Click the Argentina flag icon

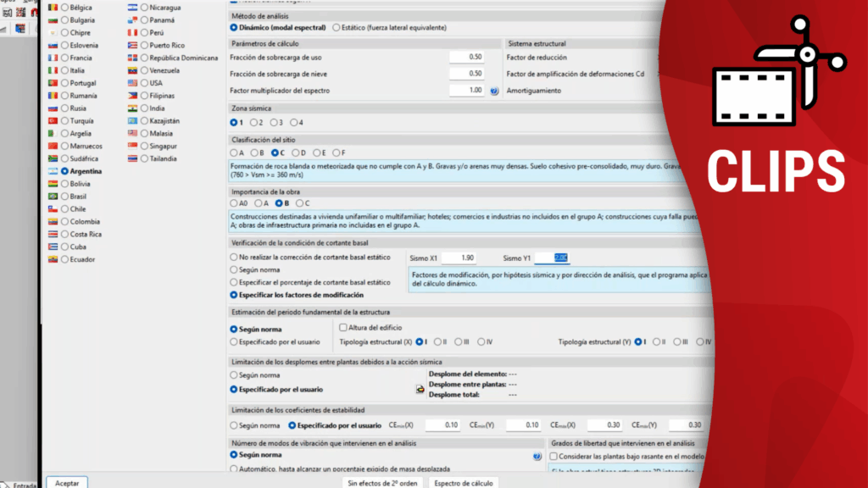tap(53, 171)
